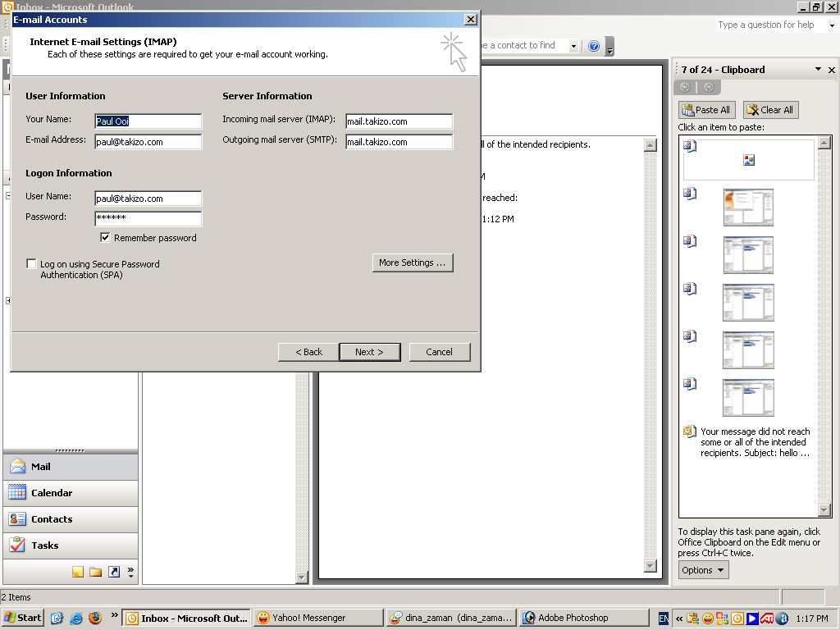This screenshot has height=630, width=840.
Task: Open the Shortcuts icon in navigation pane
Action: pyautogui.click(x=114, y=572)
